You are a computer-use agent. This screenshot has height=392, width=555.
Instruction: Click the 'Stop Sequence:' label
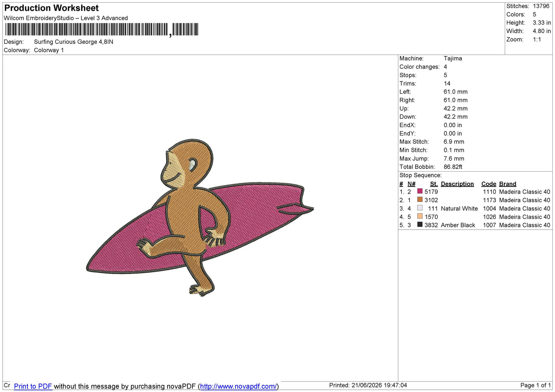421,175
